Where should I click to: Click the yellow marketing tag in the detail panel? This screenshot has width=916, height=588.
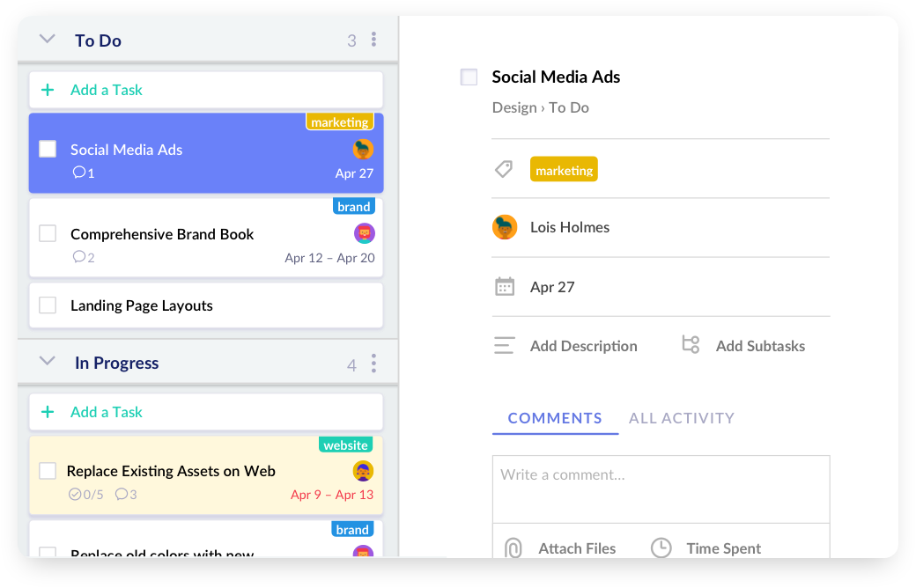[564, 170]
